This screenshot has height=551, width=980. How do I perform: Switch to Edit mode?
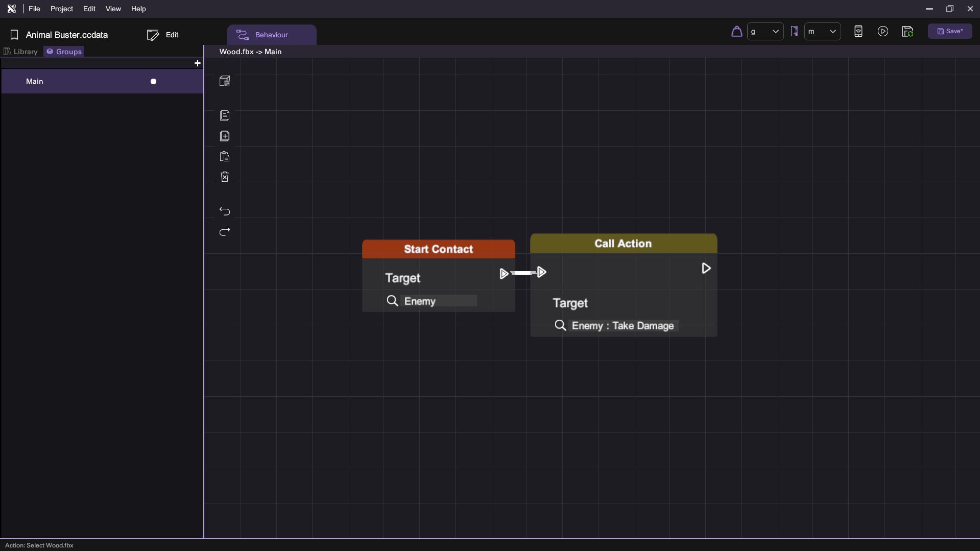163,35
